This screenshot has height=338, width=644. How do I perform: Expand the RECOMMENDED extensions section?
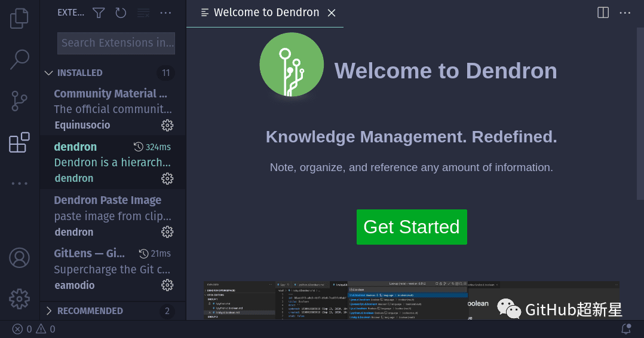pyautogui.click(x=113, y=311)
